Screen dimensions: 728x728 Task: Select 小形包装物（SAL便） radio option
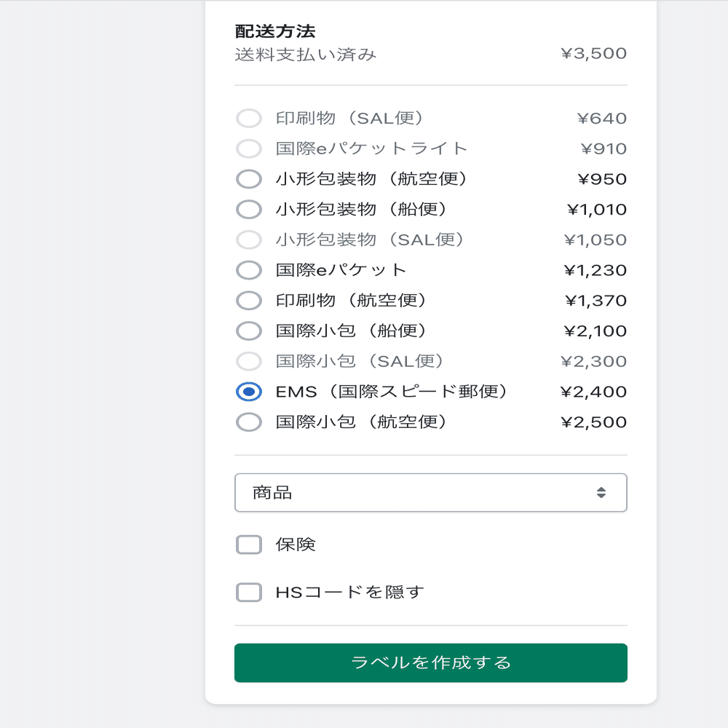pyautogui.click(x=249, y=240)
